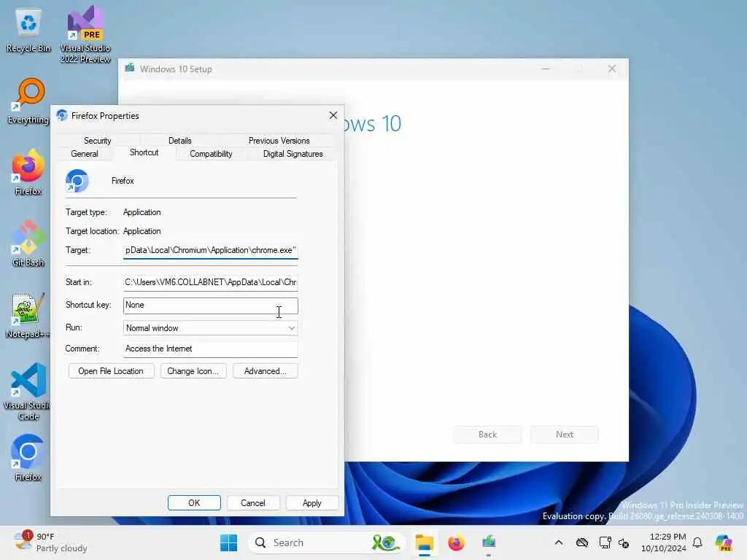This screenshot has width=747, height=560.
Task: Open the Copilot preview taskbar icon
Action: click(x=724, y=542)
